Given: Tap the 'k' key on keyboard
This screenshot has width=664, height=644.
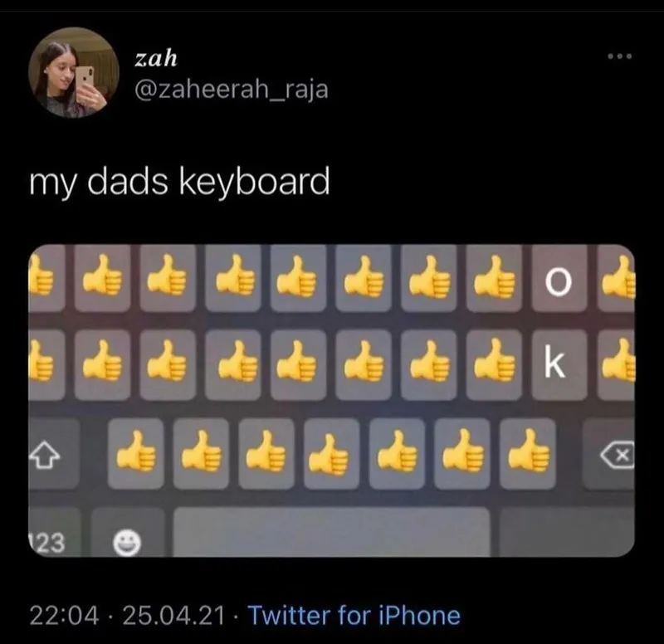Looking at the screenshot, I should (559, 365).
